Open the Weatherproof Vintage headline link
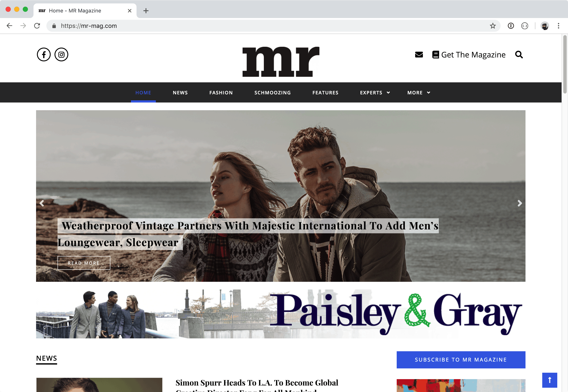The width and height of the screenshot is (568, 392). 248,234
